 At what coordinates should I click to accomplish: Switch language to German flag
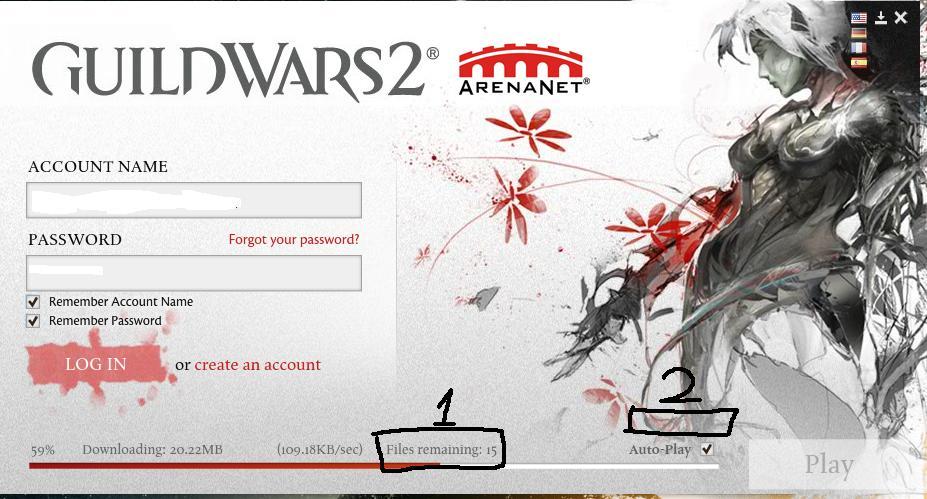tap(859, 33)
